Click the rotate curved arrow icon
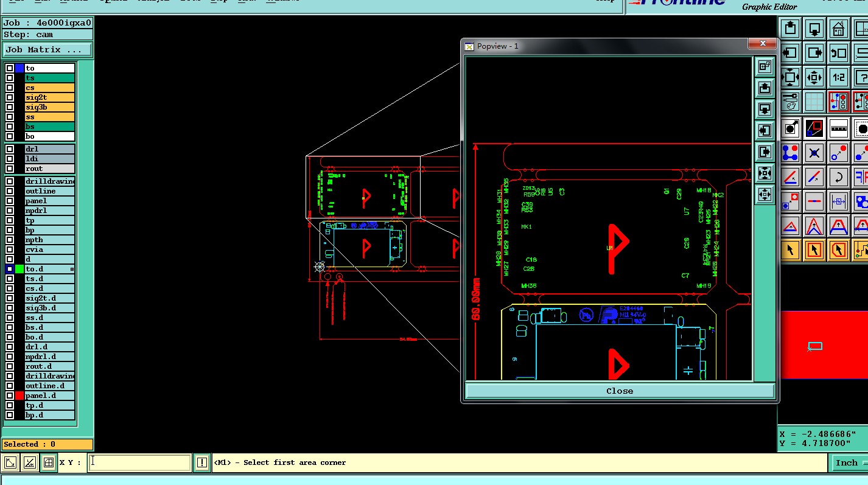The width and height of the screenshot is (868, 485). (x=839, y=177)
